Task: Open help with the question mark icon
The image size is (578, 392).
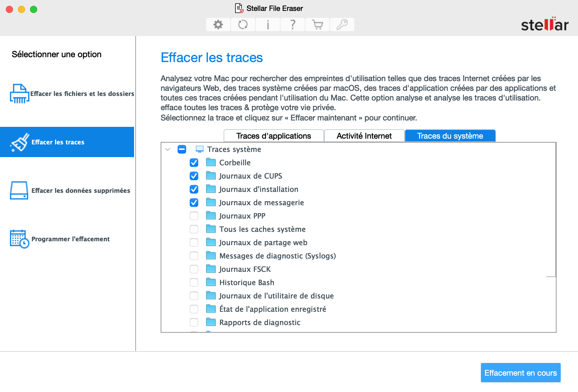Action: coord(293,25)
